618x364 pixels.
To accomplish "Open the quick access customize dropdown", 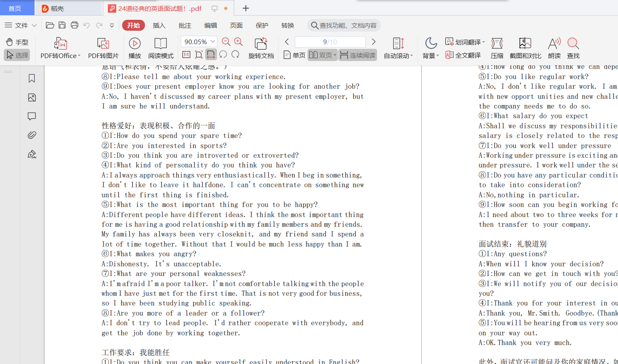I will [112, 26].
